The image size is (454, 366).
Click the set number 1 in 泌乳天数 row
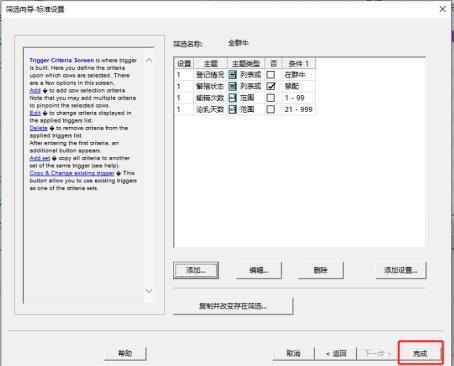[x=179, y=109]
